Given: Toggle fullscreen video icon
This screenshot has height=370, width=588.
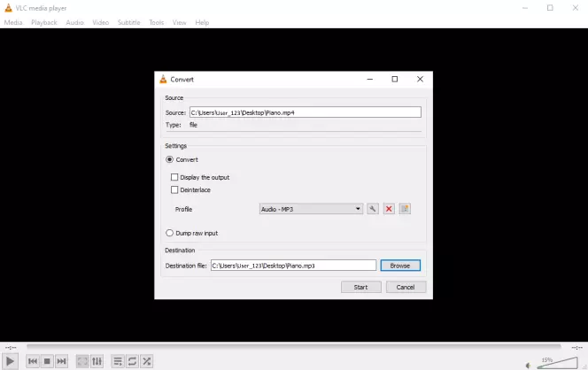Looking at the screenshot, I should pos(82,361).
